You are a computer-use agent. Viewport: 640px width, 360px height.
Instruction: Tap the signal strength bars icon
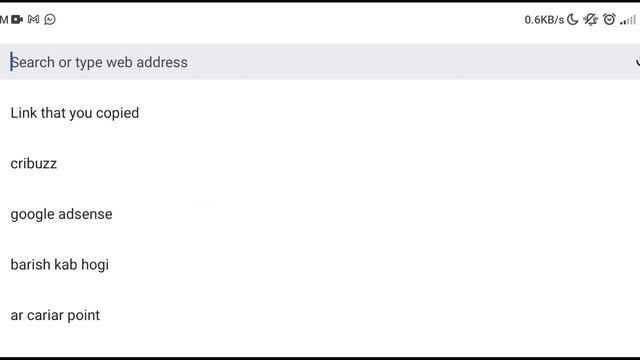coord(628,20)
